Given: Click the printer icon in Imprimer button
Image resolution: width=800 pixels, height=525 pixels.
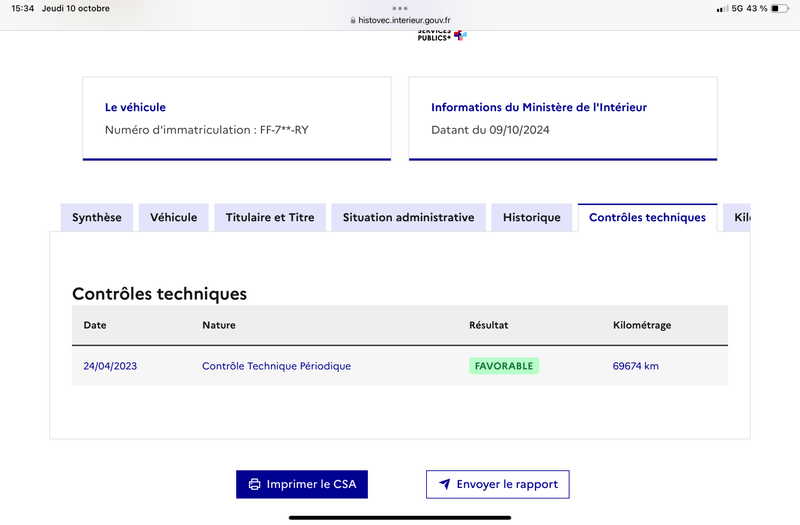Looking at the screenshot, I should pyautogui.click(x=254, y=484).
